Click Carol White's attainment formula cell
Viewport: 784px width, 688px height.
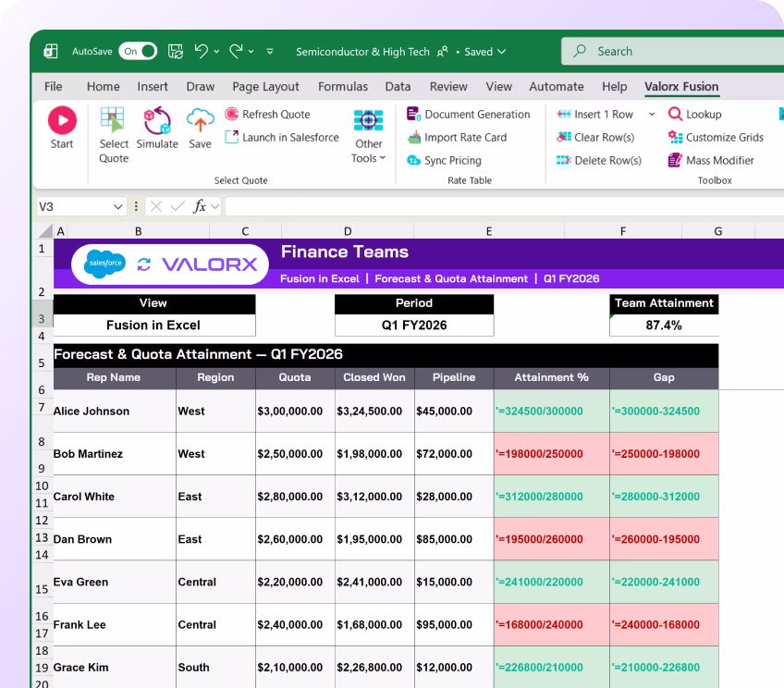552,497
